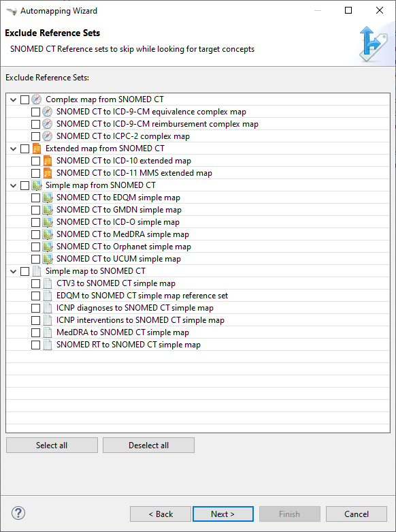Go back with the Back button
The width and height of the screenshot is (396, 532).
(161, 514)
